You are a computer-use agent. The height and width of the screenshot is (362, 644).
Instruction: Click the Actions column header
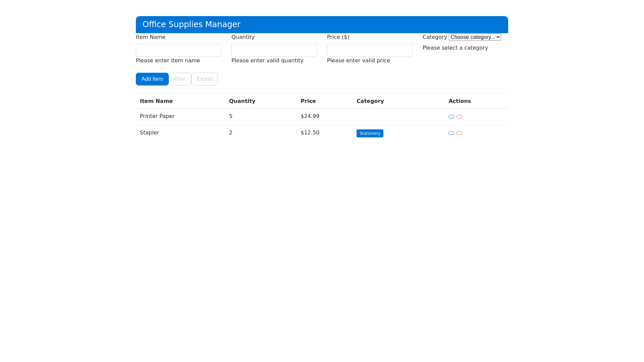click(x=460, y=101)
